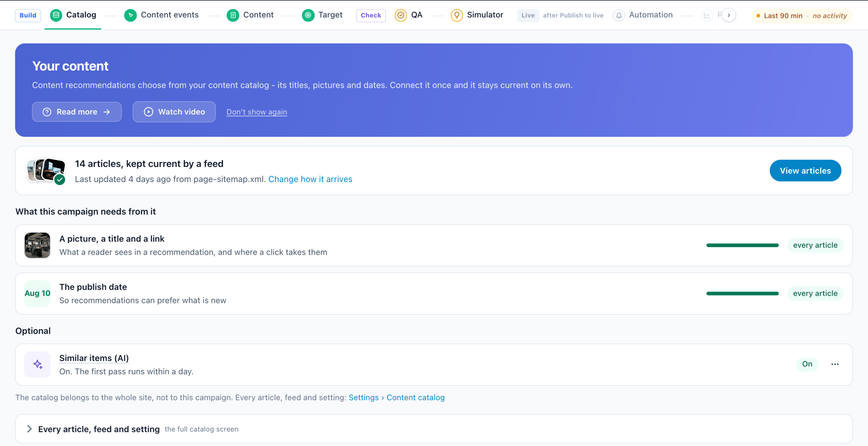Click the Check stage badge

[x=371, y=15]
